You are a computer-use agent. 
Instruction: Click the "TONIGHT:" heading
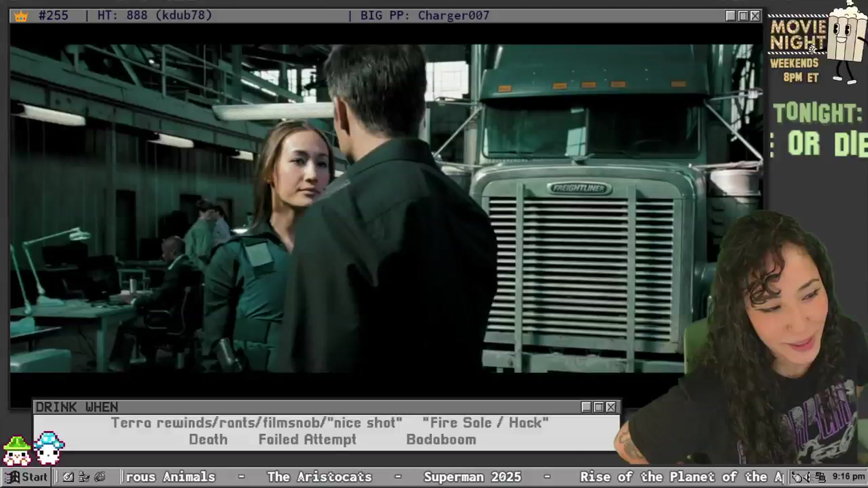point(818,113)
